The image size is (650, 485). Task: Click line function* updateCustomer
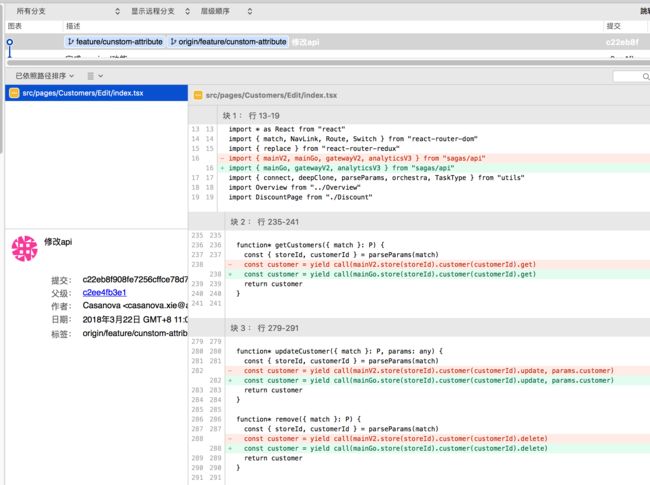coord(340,351)
